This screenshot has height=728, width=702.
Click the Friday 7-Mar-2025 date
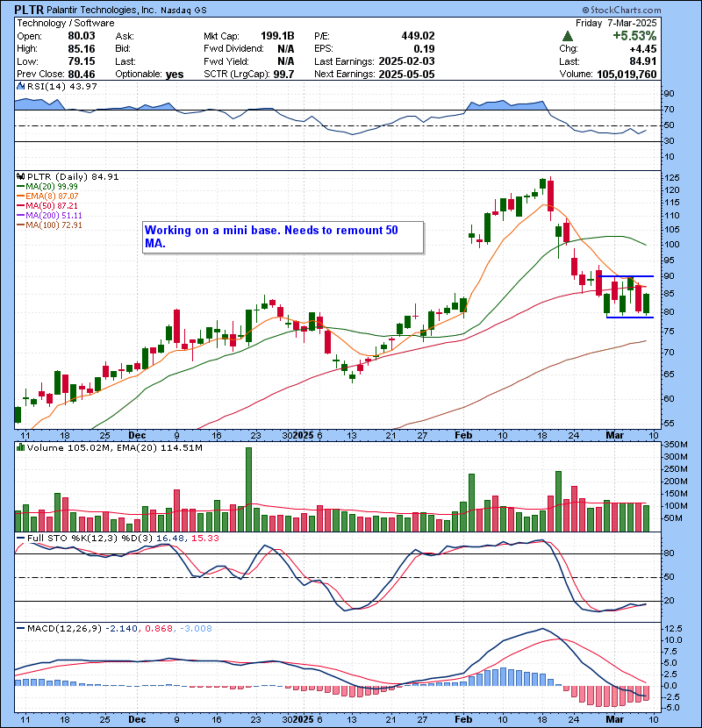point(616,23)
